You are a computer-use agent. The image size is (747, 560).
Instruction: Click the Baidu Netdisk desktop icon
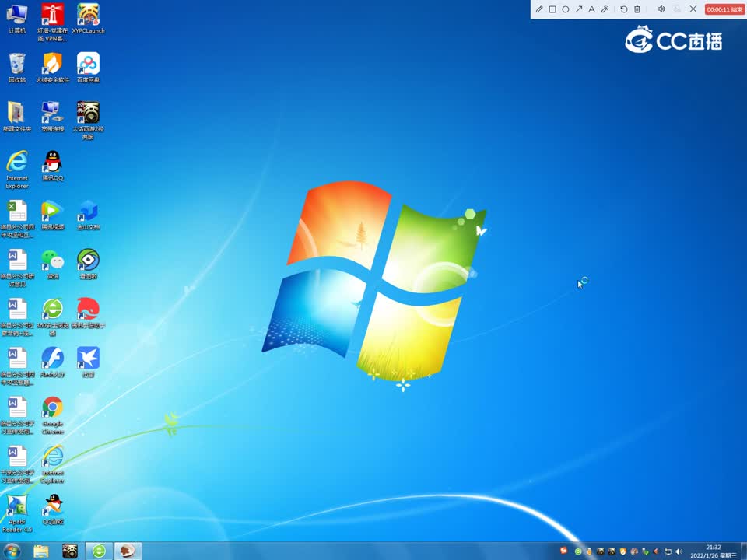[x=88, y=68]
